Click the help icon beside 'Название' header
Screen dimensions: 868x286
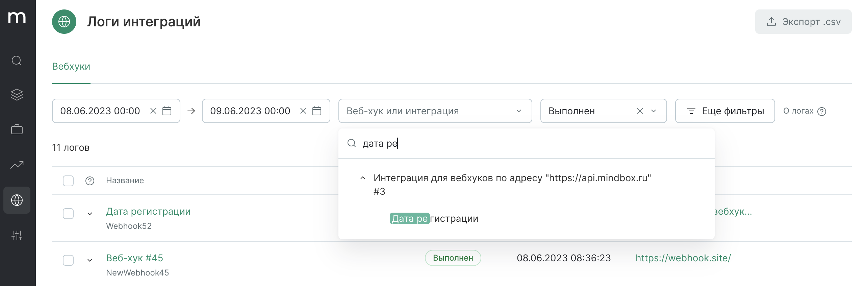[x=90, y=181]
